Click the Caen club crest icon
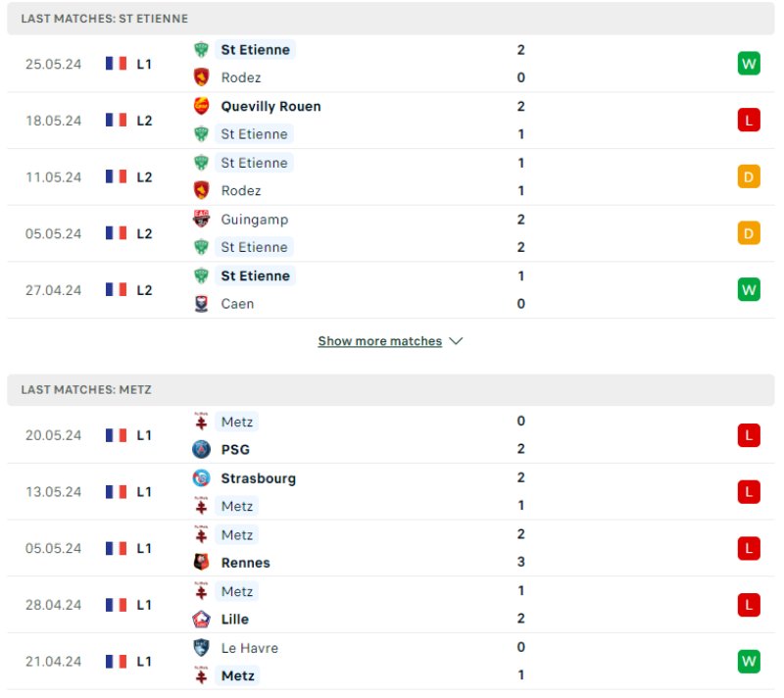The width and height of the screenshot is (784, 698). coord(201,304)
